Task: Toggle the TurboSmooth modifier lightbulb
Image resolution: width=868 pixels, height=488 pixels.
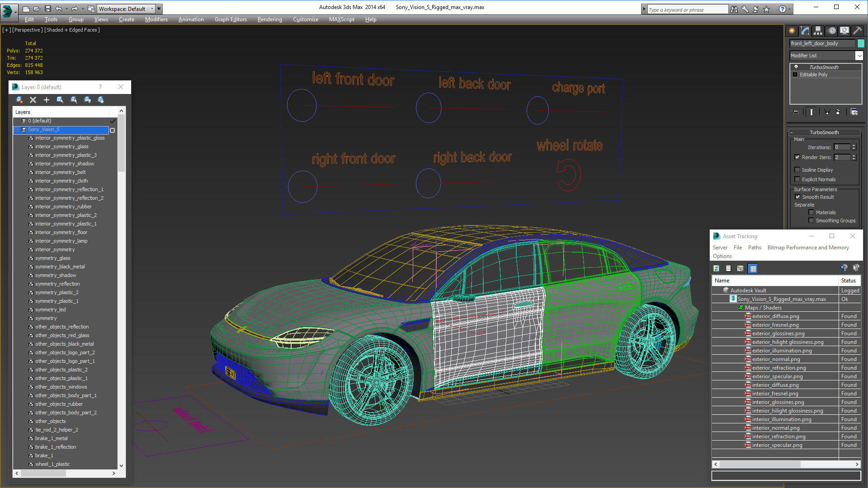Action: (796, 67)
